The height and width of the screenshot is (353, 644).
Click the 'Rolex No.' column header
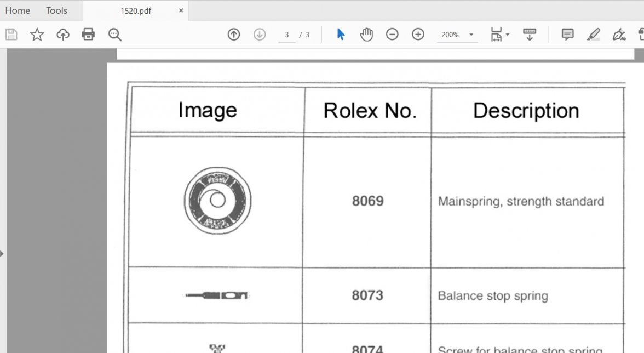pyautogui.click(x=370, y=111)
